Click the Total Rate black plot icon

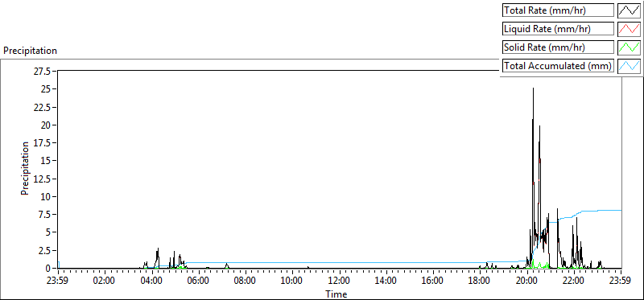coord(629,10)
